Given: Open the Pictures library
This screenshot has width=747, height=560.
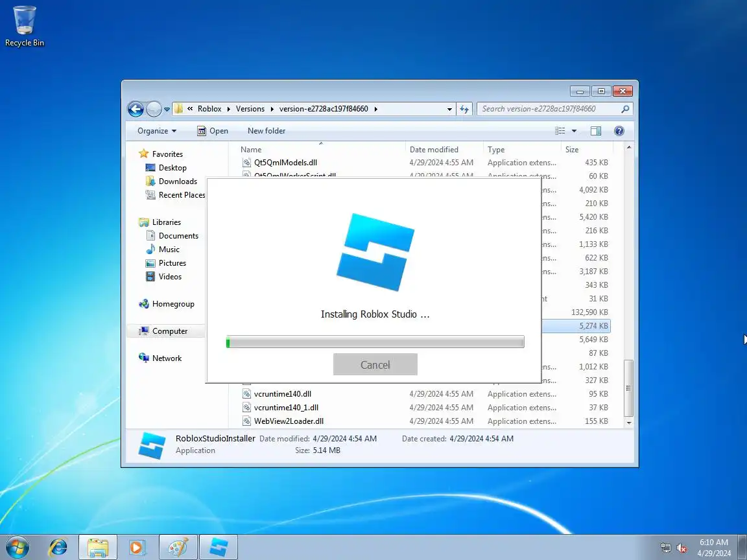Looking at the screenshot, I should 166,263.
